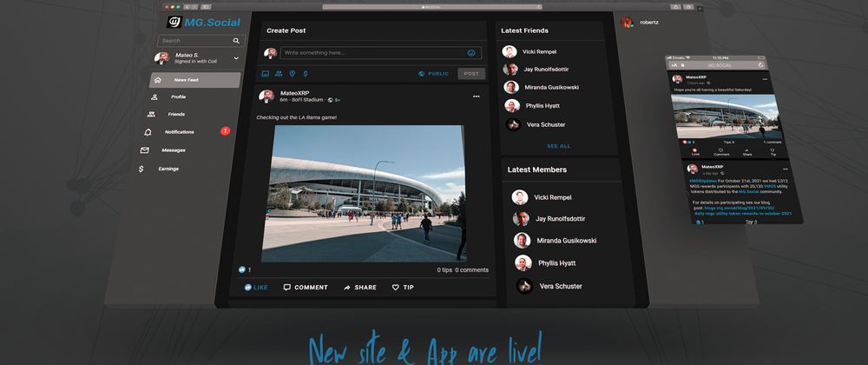Click the '0 comments' count
The image size is (868, 365).
click(471, 270)
